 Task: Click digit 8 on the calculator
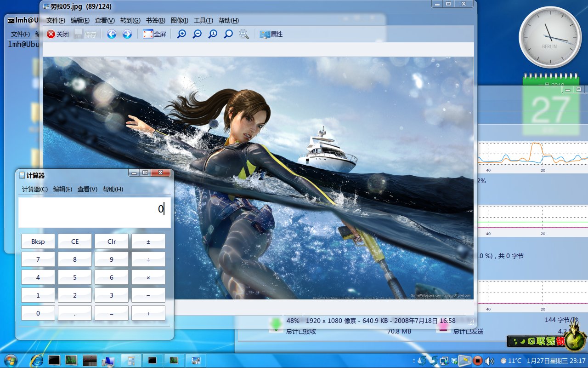pos(75,259)
